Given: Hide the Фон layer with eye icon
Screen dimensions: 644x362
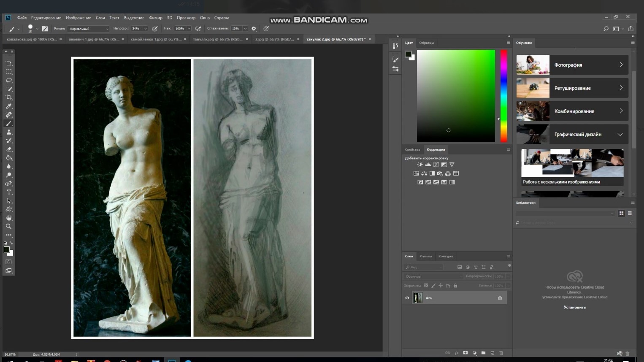Looking at the screenshot, I should click(x=407, y=298).
